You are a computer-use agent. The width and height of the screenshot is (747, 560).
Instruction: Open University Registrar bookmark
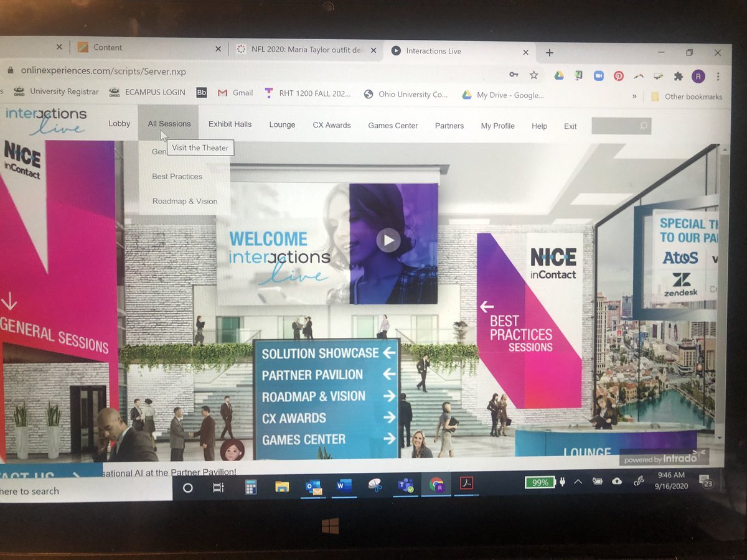pos(57,91)
